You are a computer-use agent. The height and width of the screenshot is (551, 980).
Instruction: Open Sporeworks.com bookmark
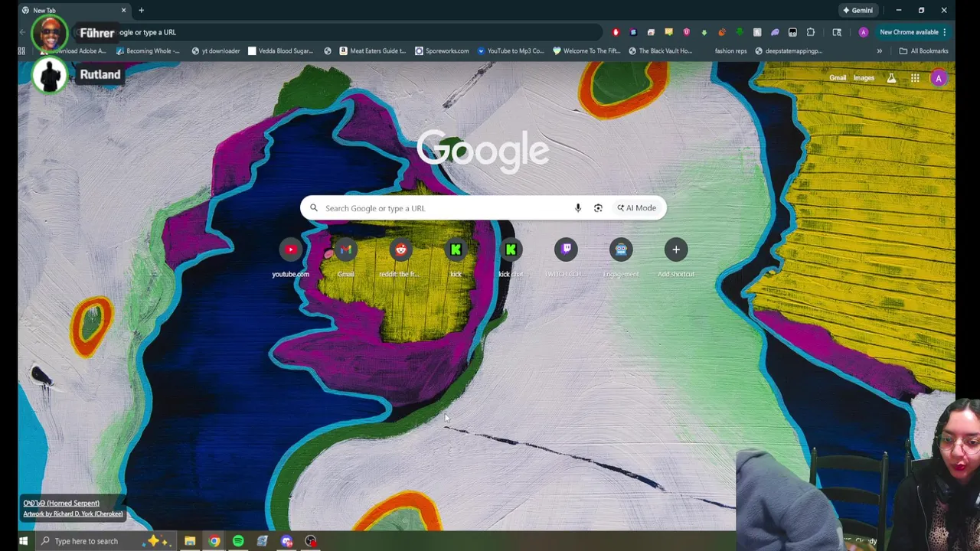[x=442, y=51]
